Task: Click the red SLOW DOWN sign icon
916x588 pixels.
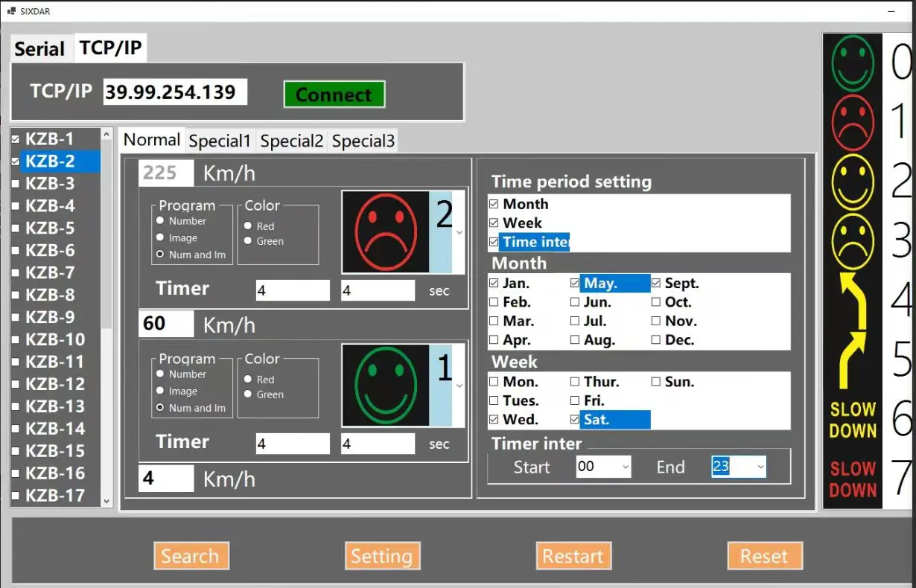Action: click(x=853, y=479)
